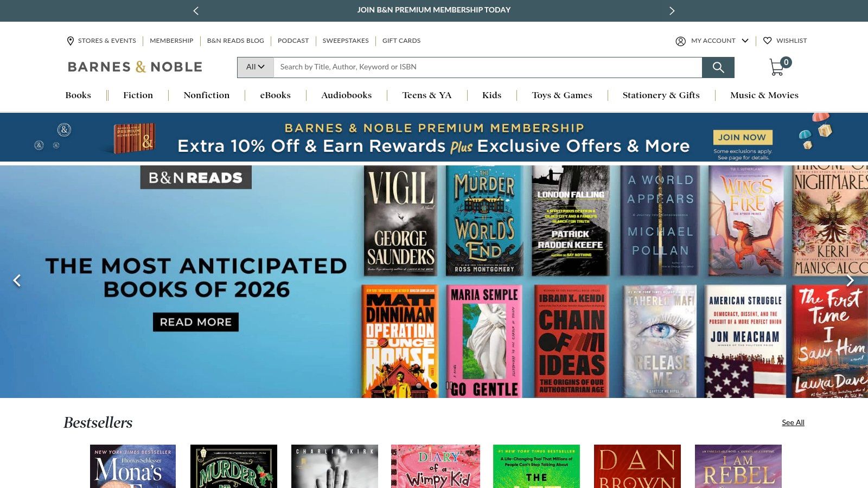
Task: Open the Books menu
Action: tap(78, 95)
